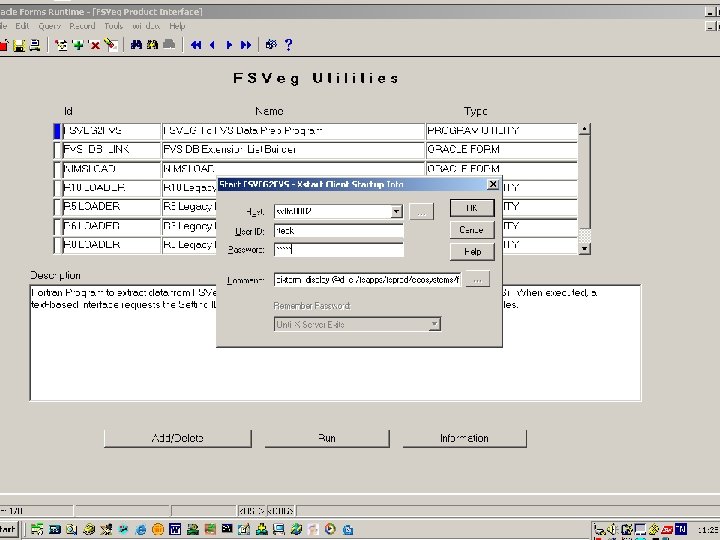Viewport: 720px width, 540px height.
Task: Click the Save icon in toolbar
Action: pos(19,45)
